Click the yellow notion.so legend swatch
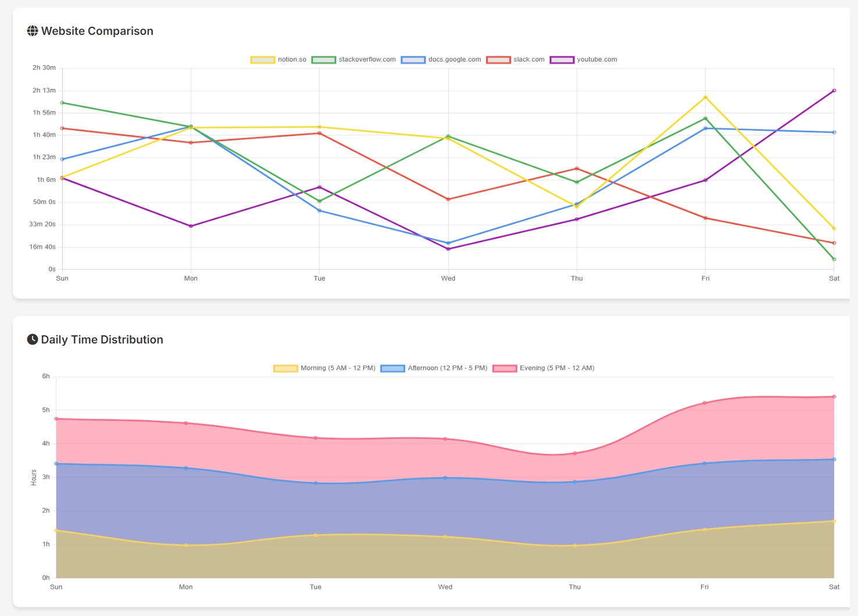858x616 pixels. [263, 60]
